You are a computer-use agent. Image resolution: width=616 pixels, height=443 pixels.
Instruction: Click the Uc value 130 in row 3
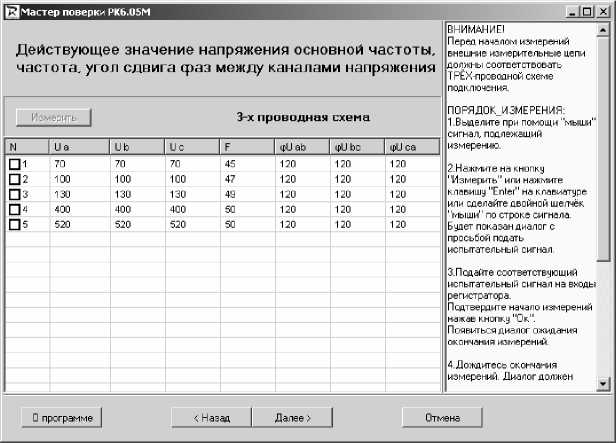coord(178,194)
